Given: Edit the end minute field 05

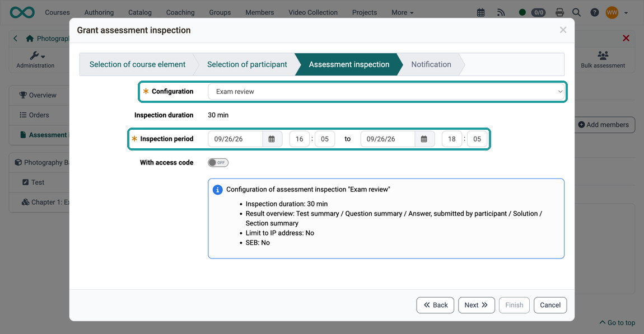Looking at the screenshot, I should tap(477, 139).
